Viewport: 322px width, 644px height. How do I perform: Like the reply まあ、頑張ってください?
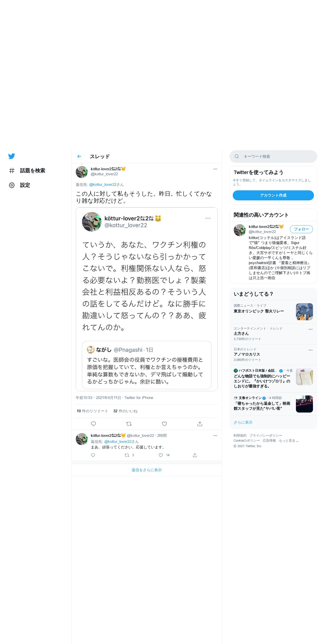(x=161, y=455)
